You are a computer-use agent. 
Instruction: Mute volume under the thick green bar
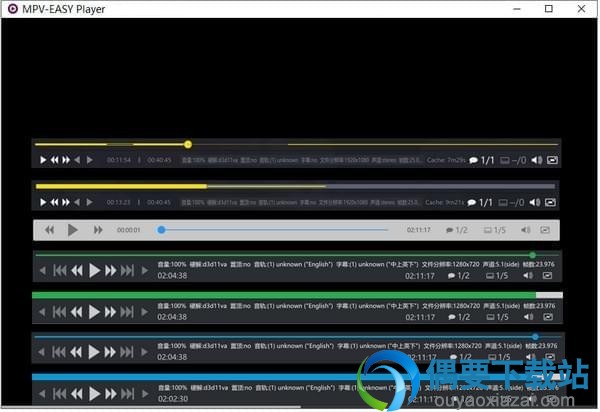(528, 317)
